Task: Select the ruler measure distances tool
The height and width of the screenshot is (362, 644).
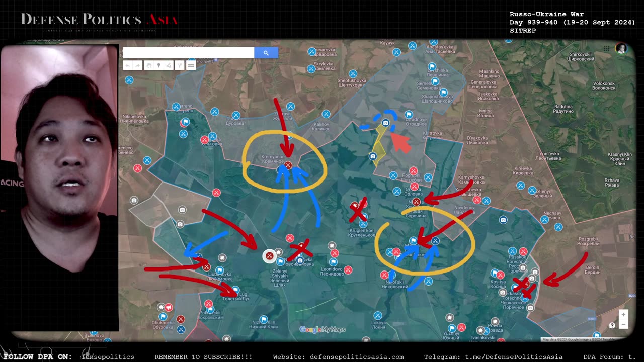Action: [191, 65]
